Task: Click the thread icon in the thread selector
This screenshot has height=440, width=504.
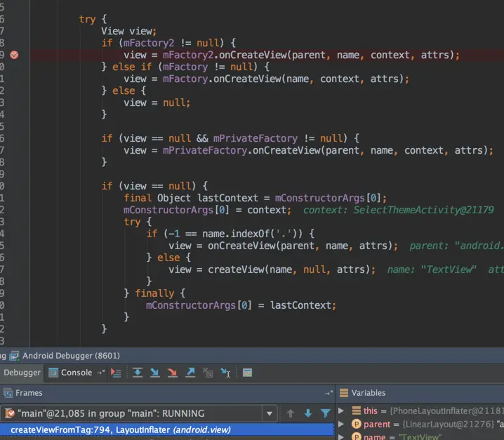Action: click(10, 413)
